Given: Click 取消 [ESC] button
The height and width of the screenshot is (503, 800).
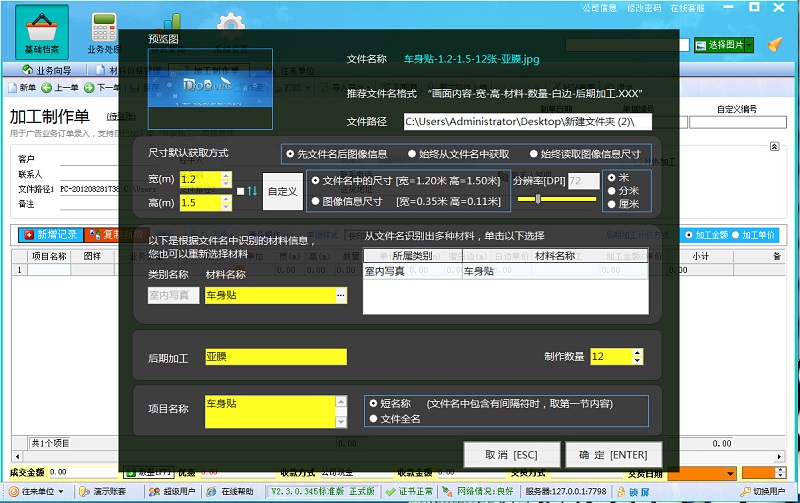Looking at the screenshot, I should [511, 454].
